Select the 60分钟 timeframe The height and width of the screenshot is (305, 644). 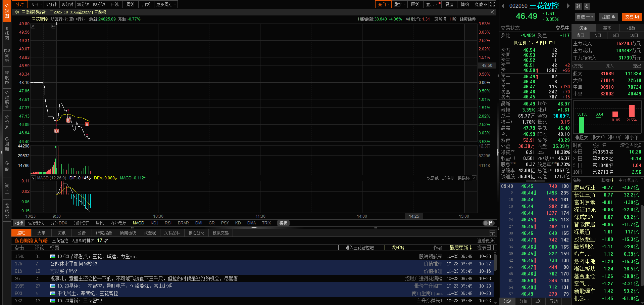[99, 4]
